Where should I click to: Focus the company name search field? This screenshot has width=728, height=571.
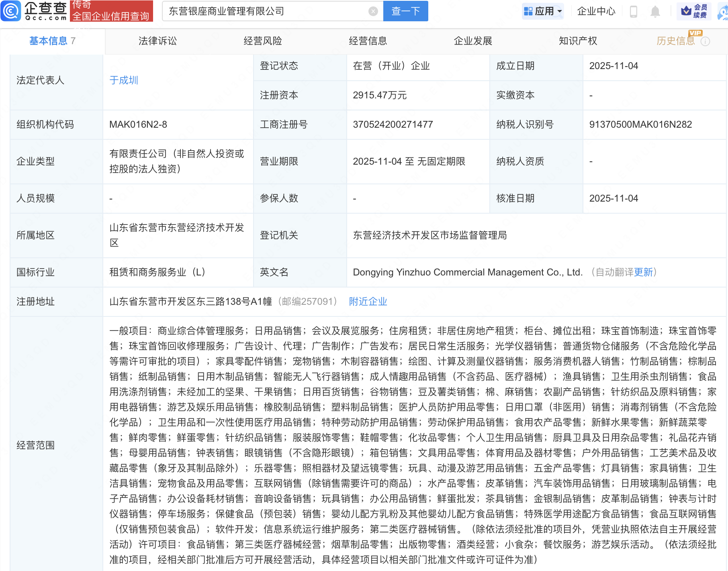[265, 11]
